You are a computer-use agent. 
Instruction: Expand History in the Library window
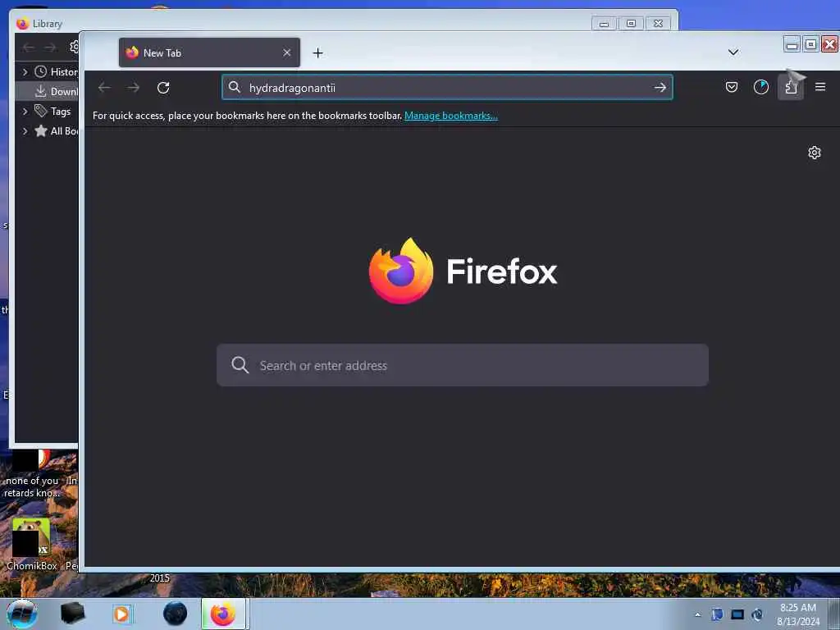pos(25,71)
